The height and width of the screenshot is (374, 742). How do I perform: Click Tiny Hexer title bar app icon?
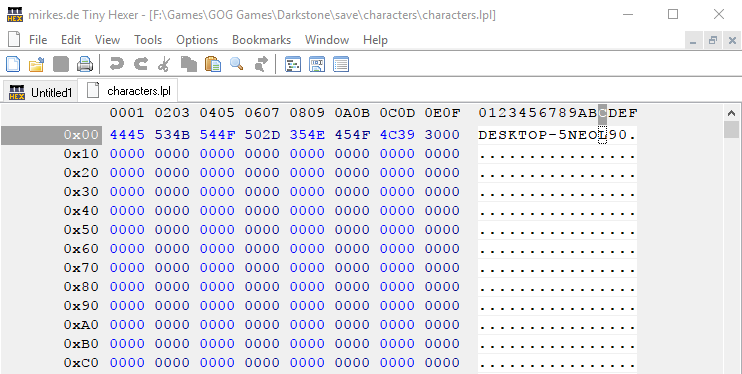point(15,15)
